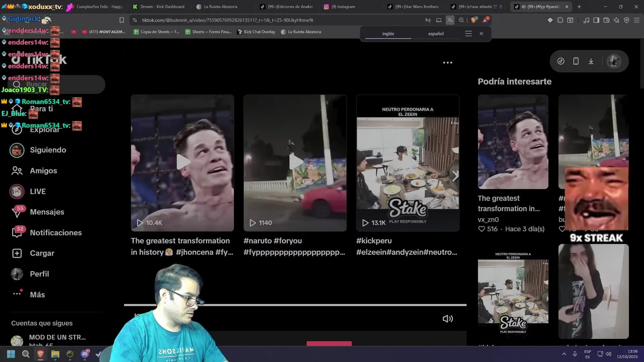
Task: Open MOD DE UN STR... followed account
Action: [x=50, y=341]
